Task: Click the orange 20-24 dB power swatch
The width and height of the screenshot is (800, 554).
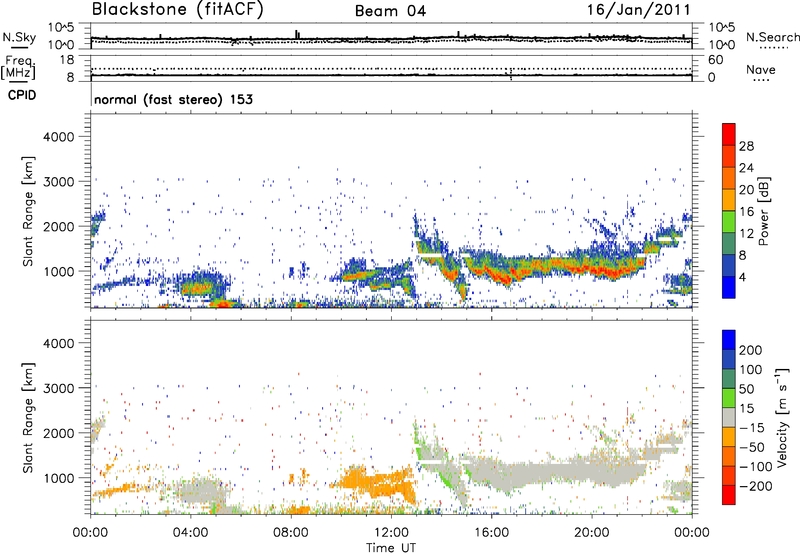Action: 729,178
